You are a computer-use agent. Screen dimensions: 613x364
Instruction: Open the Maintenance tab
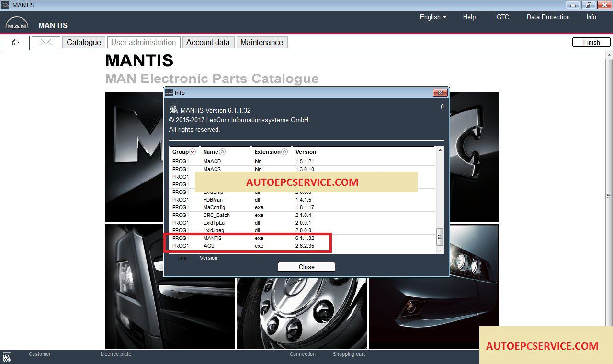(261, 42)
